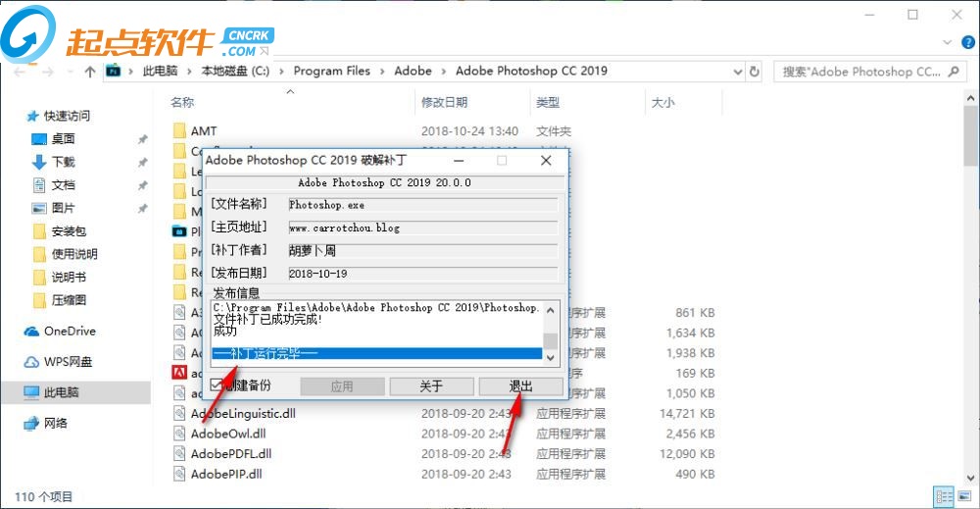Viewport: 980px width, 509px height.
Task: Click 此电脑 in the address breadcrumb
Action: [160, 71]
